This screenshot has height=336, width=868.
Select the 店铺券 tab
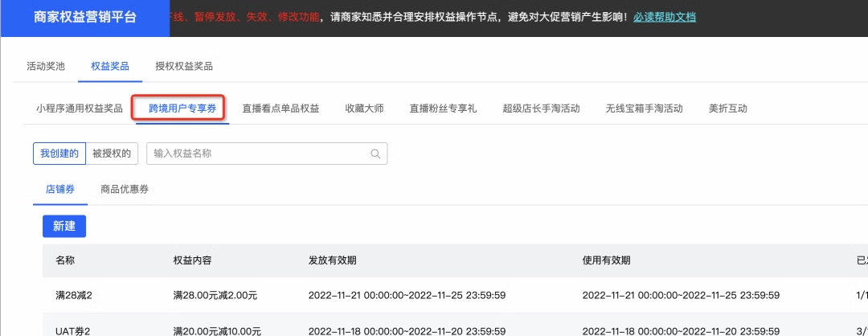59,190
